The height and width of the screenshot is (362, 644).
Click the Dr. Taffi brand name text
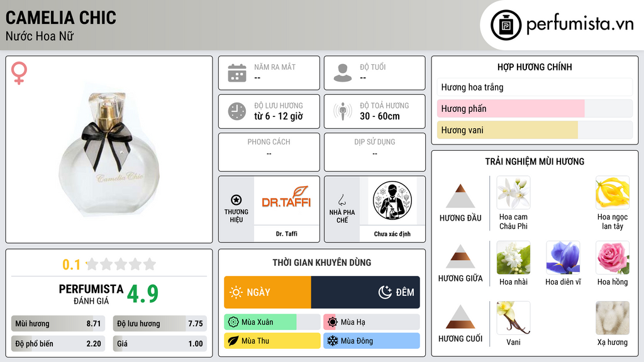[287, 234]
